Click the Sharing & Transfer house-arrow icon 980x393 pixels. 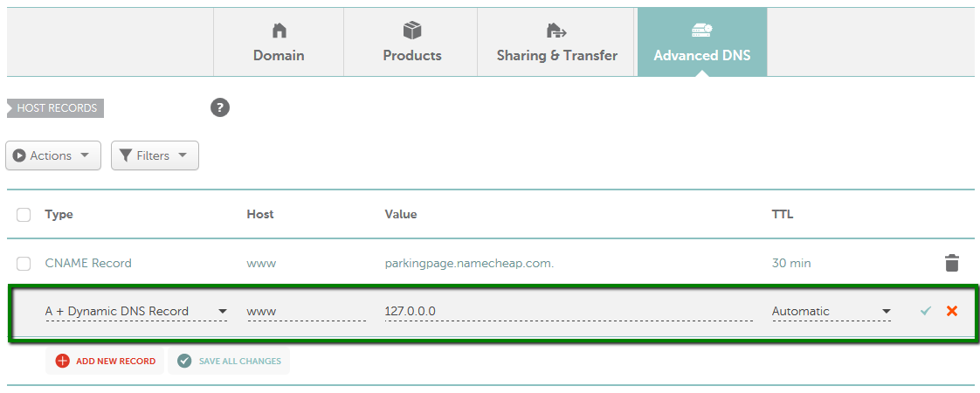pyautogui.click(x=556, y=30)
